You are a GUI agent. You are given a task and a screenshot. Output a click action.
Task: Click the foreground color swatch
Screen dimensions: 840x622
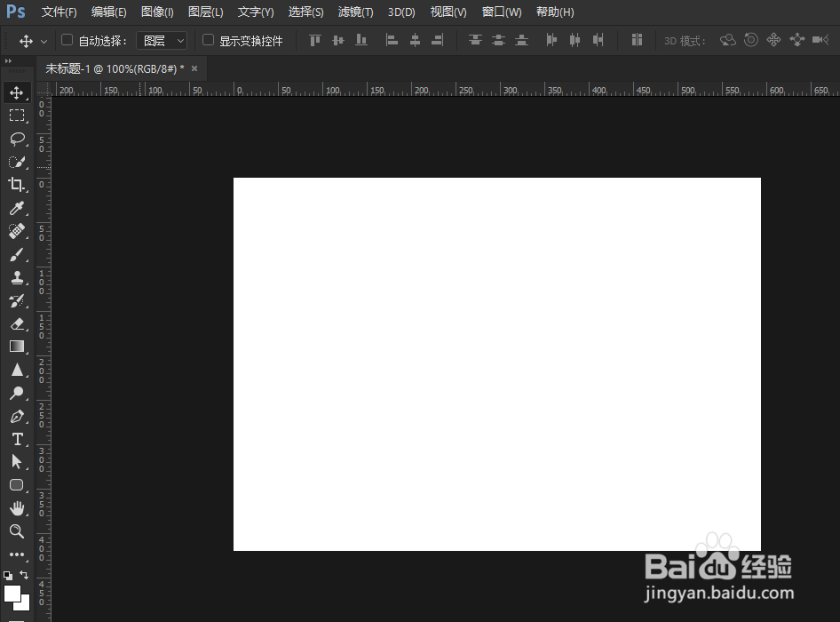(x=12, y=594)
